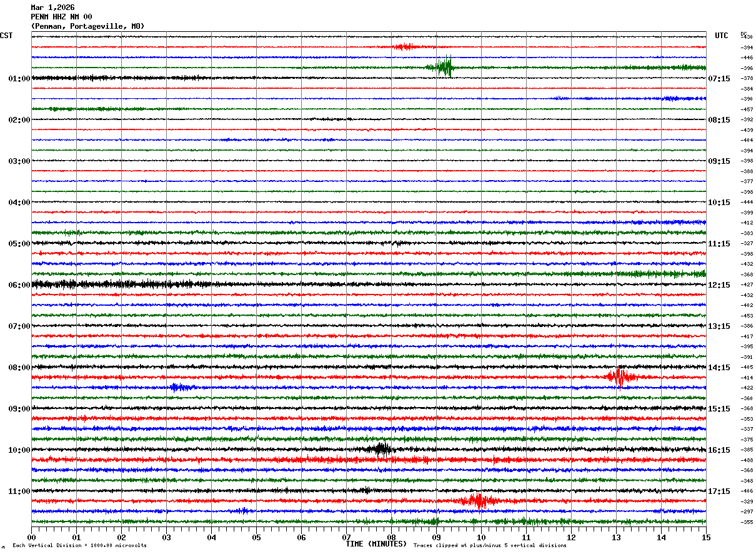Select the 08:00 CST time label
The width and height of the screenshot is (756, 554).
click(x=19, y=368)
